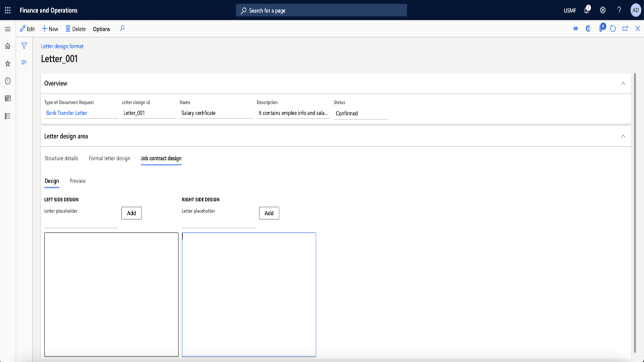Switch to the Preview tab
Screen dimensions: 644x362
pyautogui.click(x=77, y=181)
